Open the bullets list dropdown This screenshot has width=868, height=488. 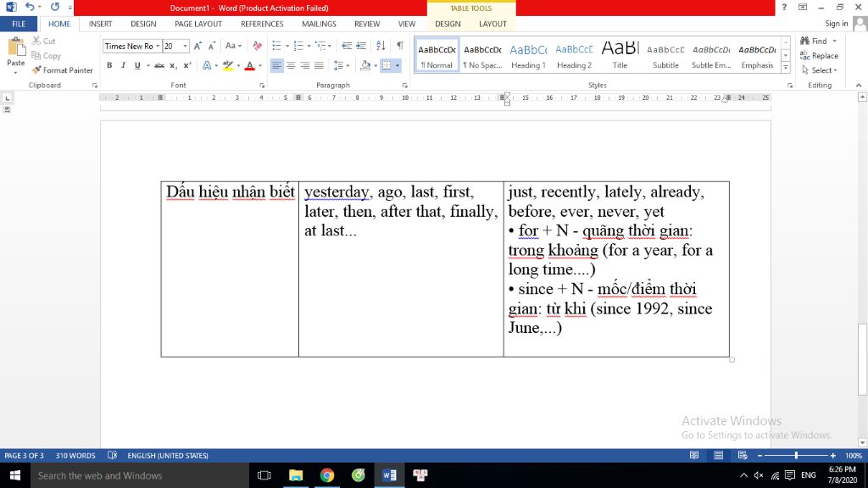click(x=287, y=46)
